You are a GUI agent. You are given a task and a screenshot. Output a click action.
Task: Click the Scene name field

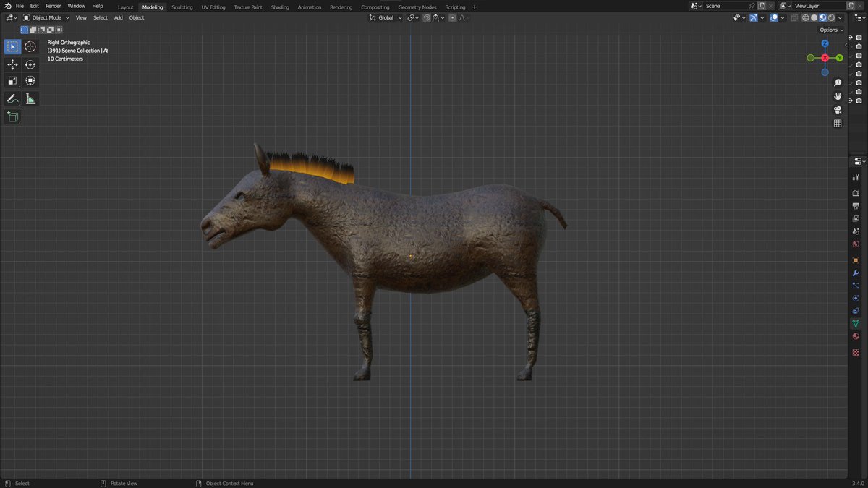pyautogui.click(x=726, y=6)
